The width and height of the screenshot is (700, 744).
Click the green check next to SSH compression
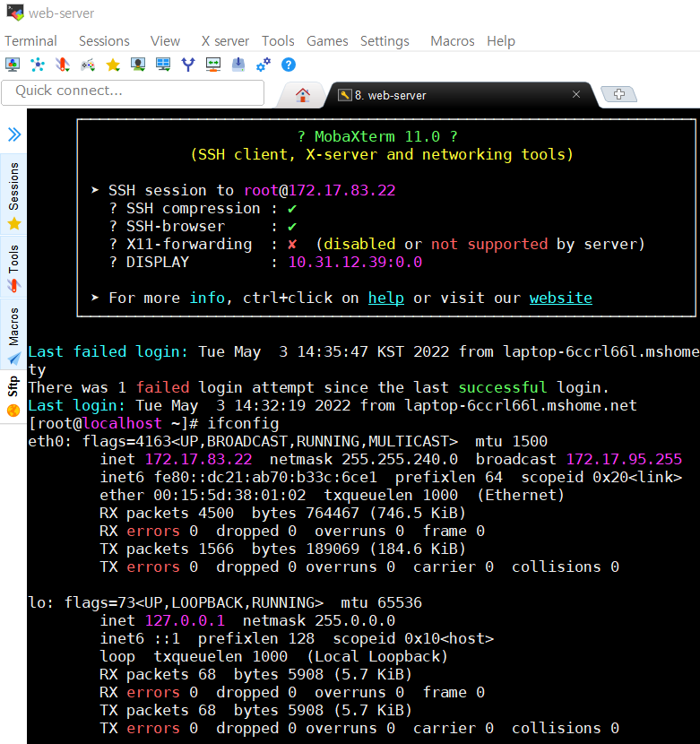click(x=292, y=208)
